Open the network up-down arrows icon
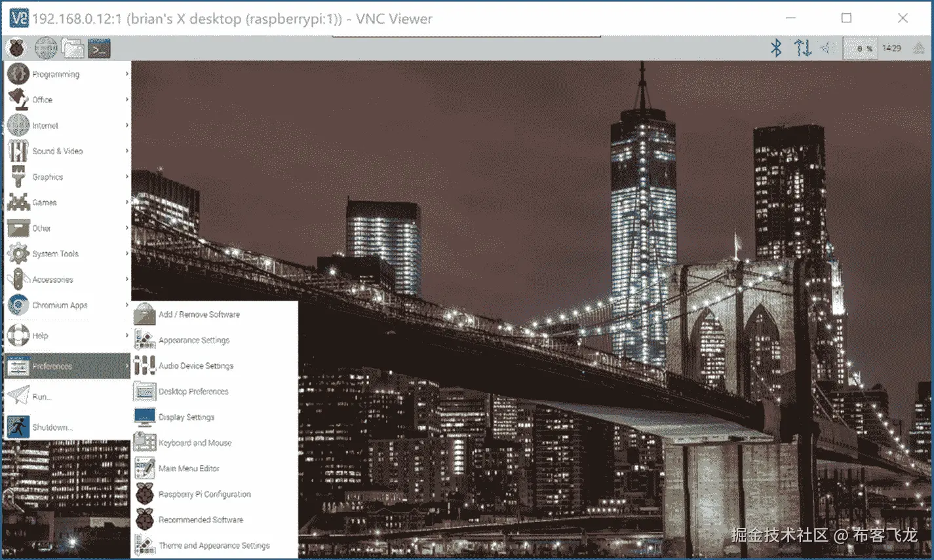Image resolution: width=934 pixels, height=560 pixels. 803,48
